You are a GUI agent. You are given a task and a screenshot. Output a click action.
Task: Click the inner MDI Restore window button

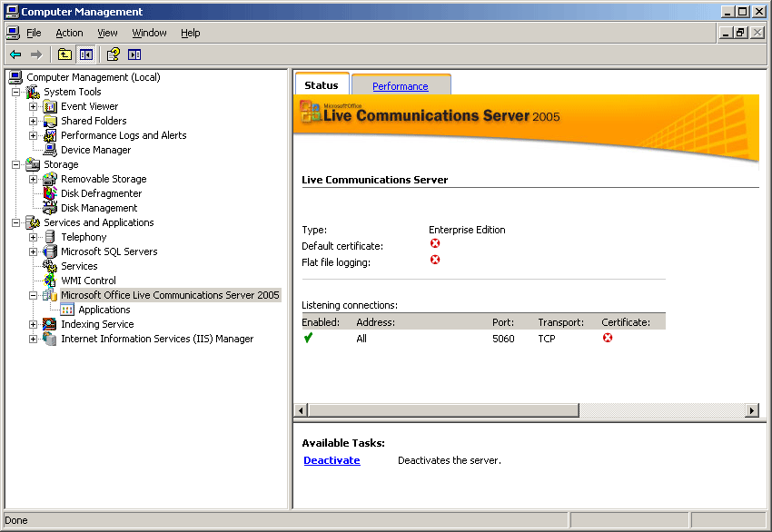[741, 33]
